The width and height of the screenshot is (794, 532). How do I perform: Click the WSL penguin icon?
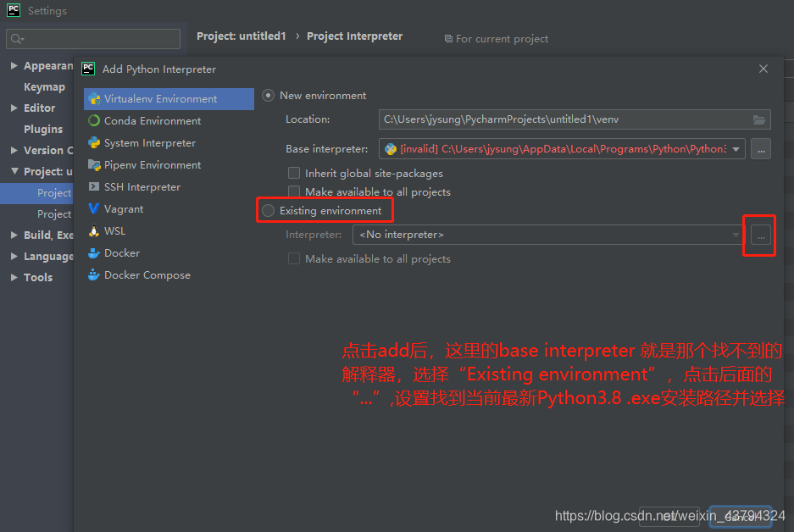pyautogui.click(x=94, y=230)
